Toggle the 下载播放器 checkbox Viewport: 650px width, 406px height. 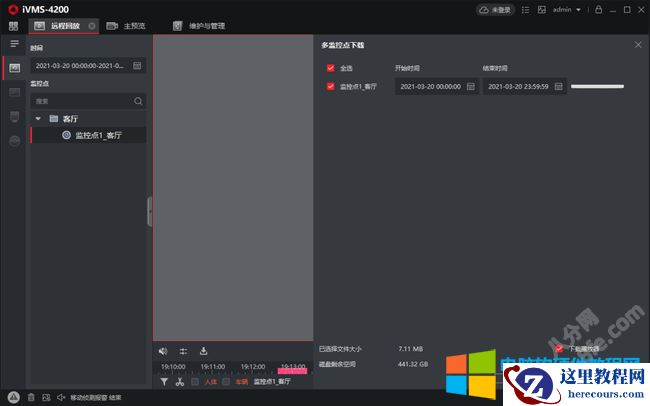[559, 348]
